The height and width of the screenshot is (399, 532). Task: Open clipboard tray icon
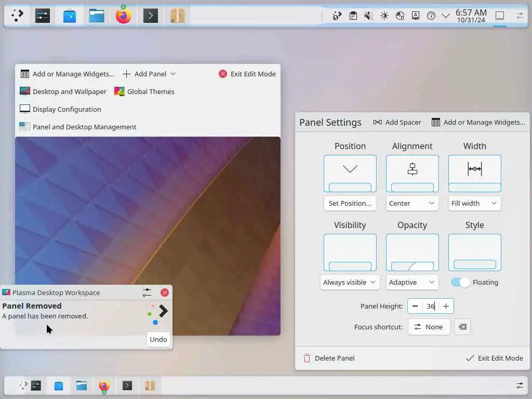click(x=353, y=16)
